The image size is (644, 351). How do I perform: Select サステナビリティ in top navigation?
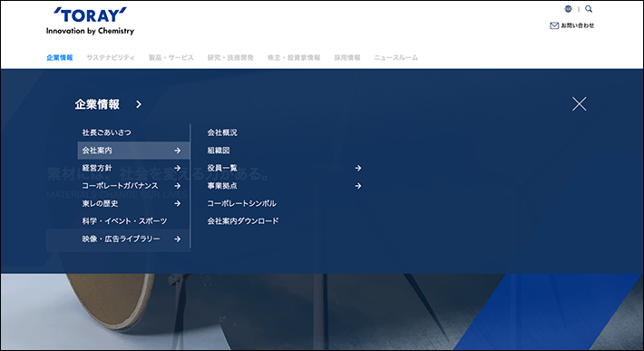point(111,57)
